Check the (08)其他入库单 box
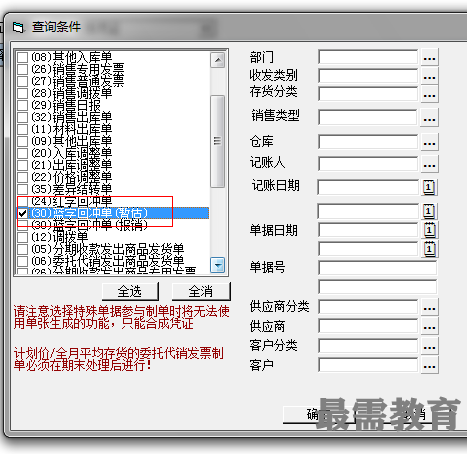The image size is (467, 454). tap(22, 57)
